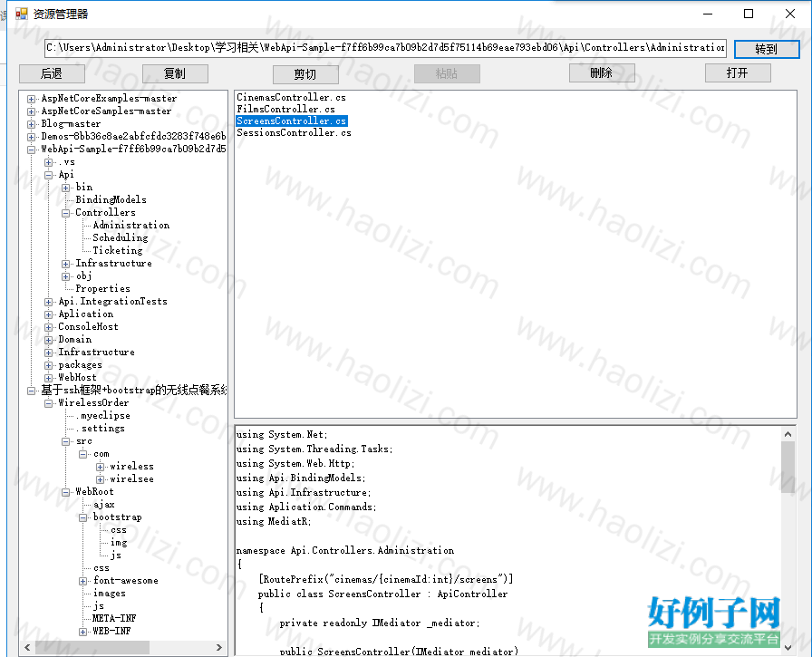Screen dimensions: 812x657
Task: Collapse the Controllers folder node
Action: click(66, 213)
